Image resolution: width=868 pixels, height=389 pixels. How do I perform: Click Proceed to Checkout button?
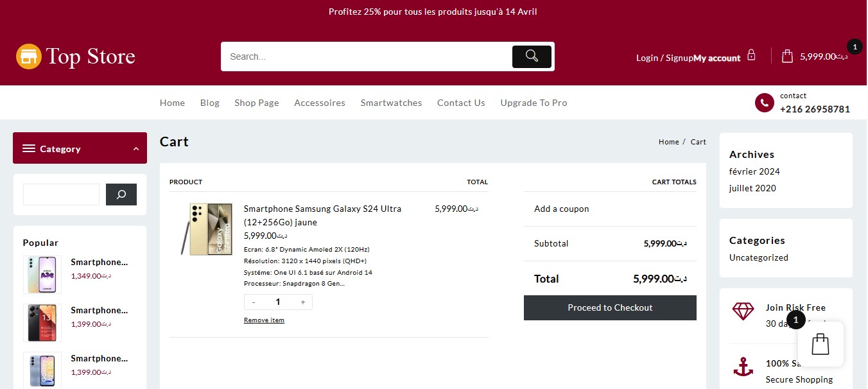(610, 307)
